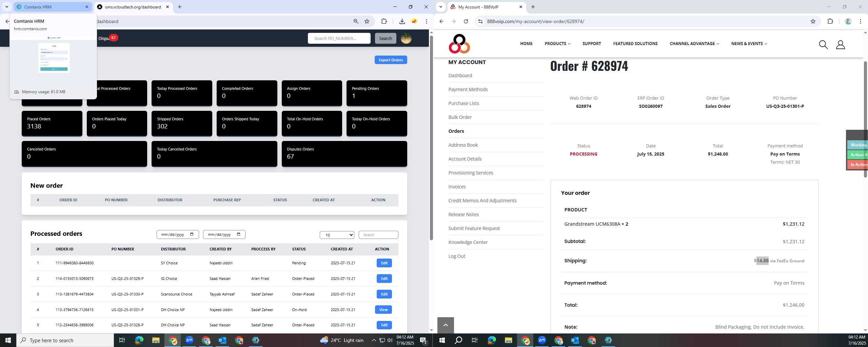Edit order 112-2544658-3989006
868x347 pixels.
pyautogui.click(x=384, y=325)
